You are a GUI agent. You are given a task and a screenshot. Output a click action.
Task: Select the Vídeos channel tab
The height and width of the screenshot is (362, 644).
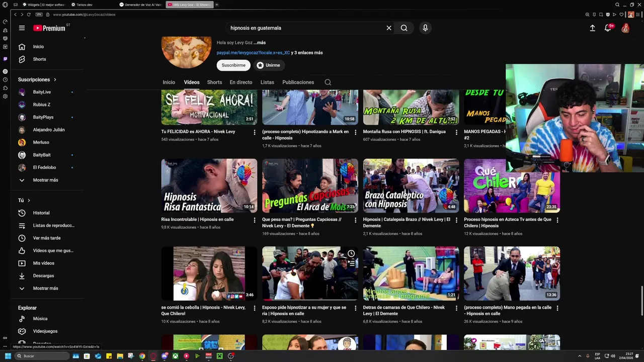192,82
